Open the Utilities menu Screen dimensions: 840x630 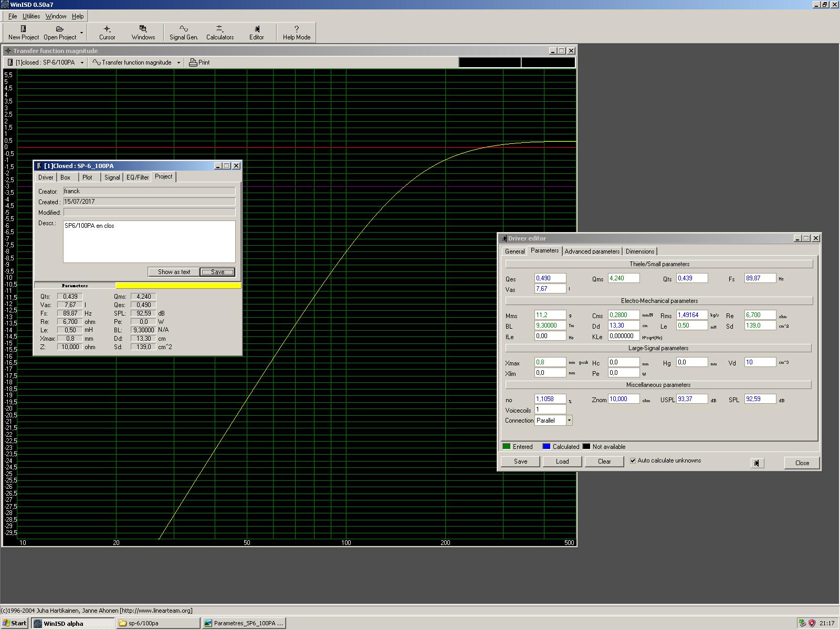click(31, 16)
